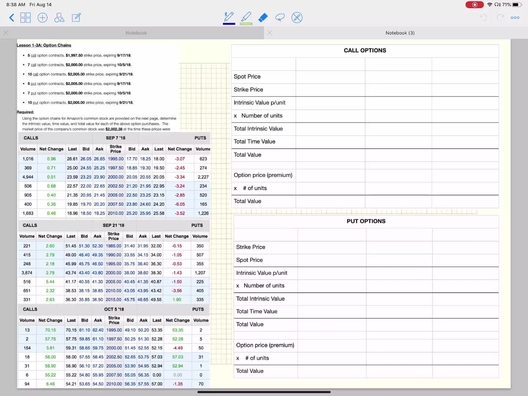Go back with the left arrow icon
The height and width of the screenshot is (396, 528).
coord(12,18)
